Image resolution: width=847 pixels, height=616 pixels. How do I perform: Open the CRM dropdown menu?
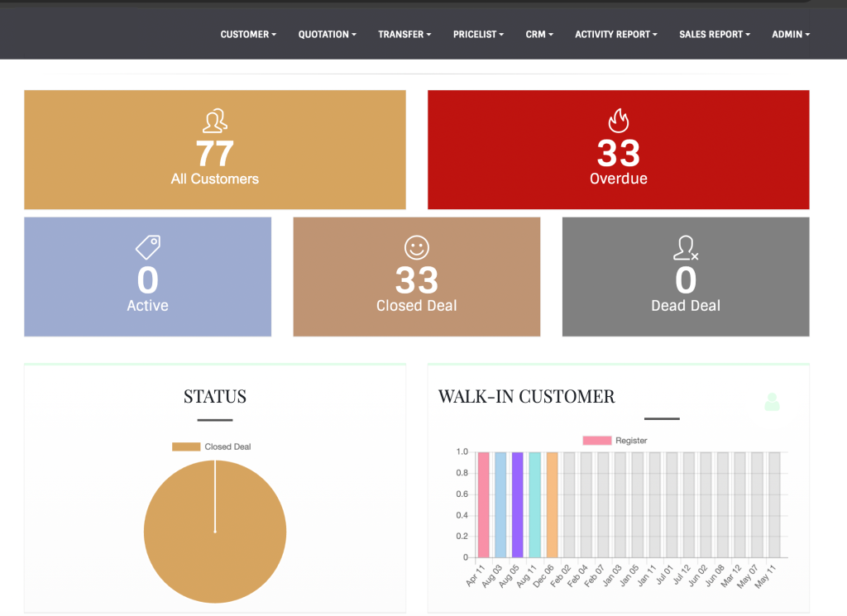[539, 34]
